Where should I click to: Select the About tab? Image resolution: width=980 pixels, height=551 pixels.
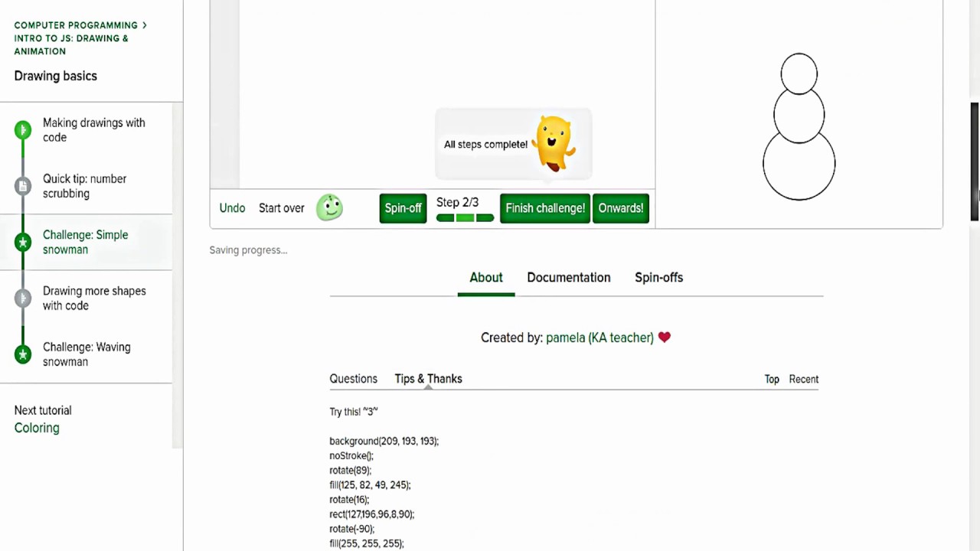486,278
